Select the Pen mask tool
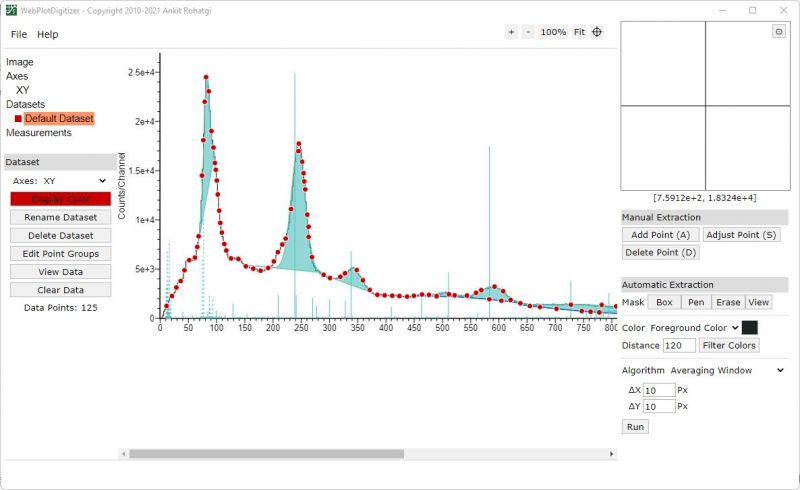This screenshot has height=490, width=800. tap(696, 302)
